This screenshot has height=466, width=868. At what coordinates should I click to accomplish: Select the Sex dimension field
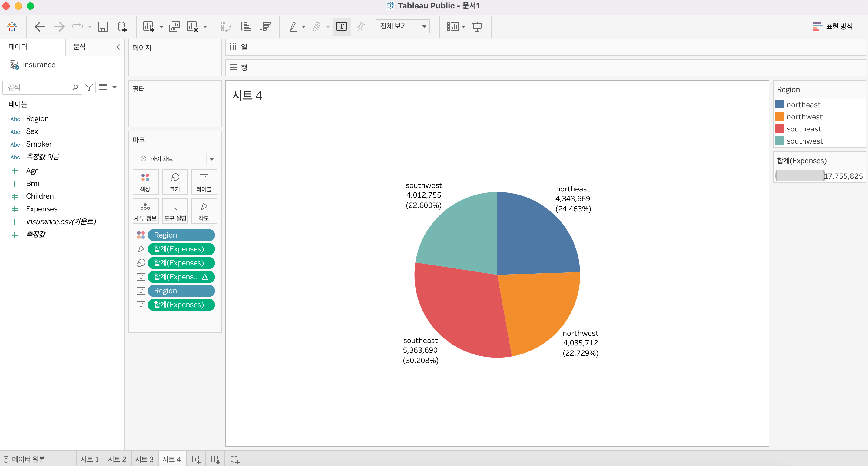[x=32, y=131]
